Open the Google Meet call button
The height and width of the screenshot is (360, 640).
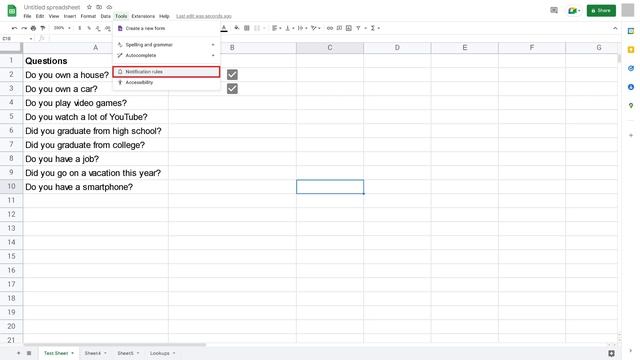[x=573, y=10]
